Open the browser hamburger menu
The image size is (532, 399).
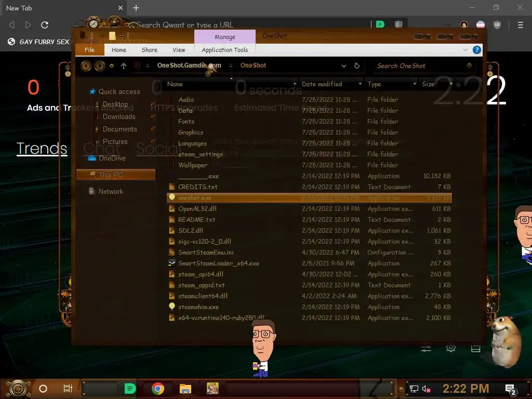click(x=520, y=25)
